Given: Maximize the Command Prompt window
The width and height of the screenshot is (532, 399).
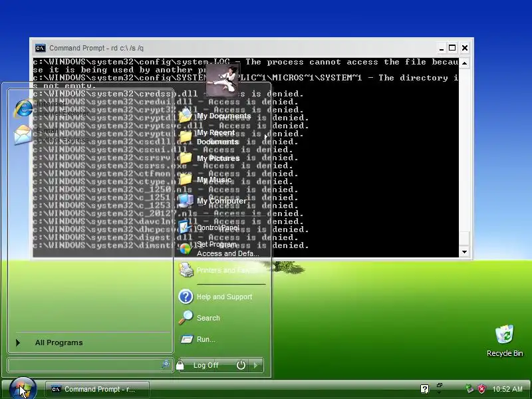Looking at the screenshot, I should point(452,48).
